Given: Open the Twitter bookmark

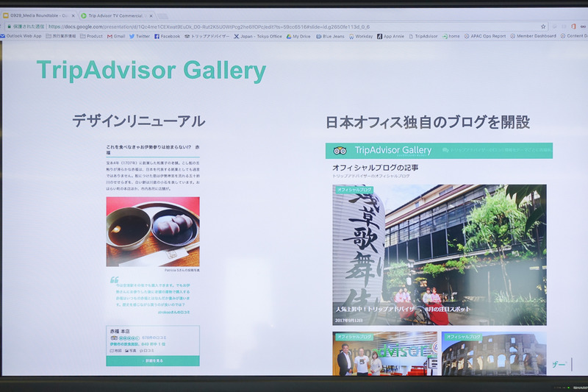Looking at the screenshot, I should tap(140, 36).
